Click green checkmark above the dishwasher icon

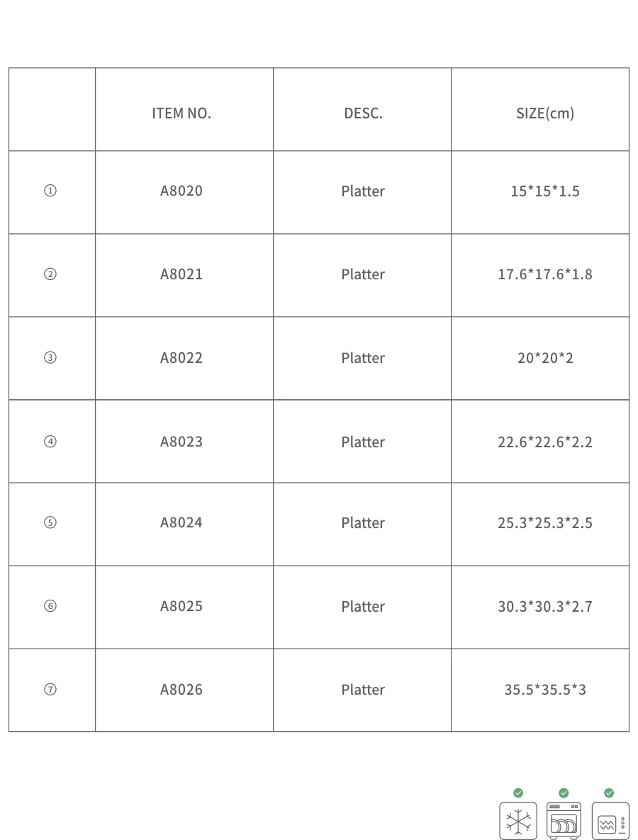point(564,793)
